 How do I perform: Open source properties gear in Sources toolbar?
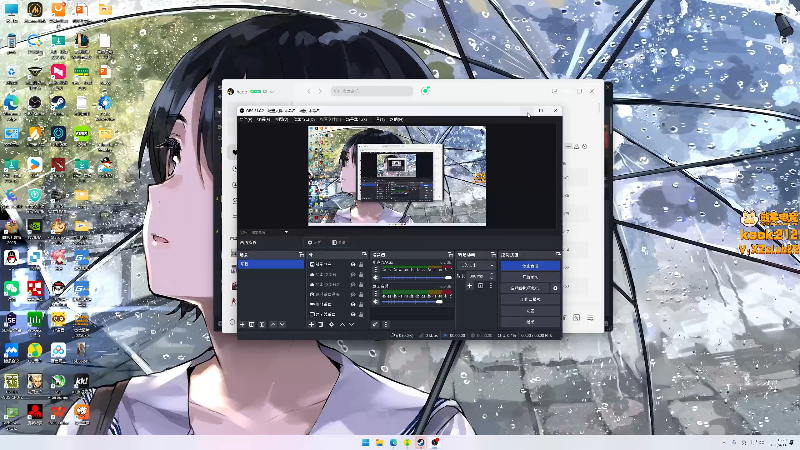pyautogui.click(x=332, y=324)
